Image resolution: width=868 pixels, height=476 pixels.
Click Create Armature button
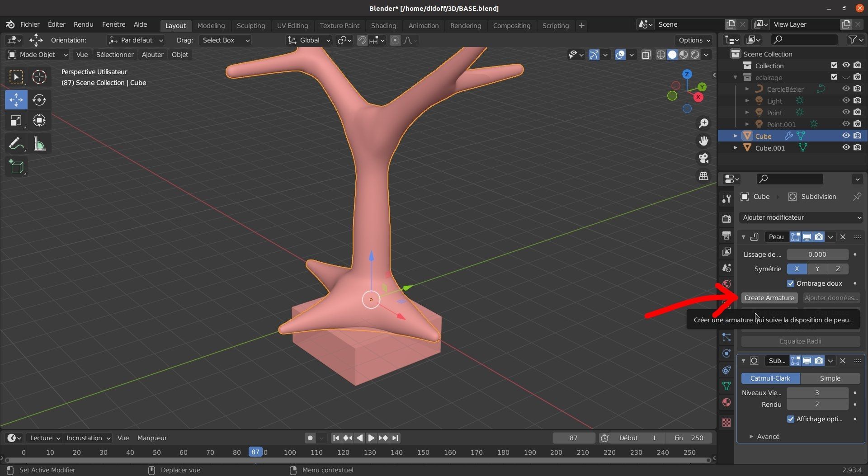pos(769,298)
